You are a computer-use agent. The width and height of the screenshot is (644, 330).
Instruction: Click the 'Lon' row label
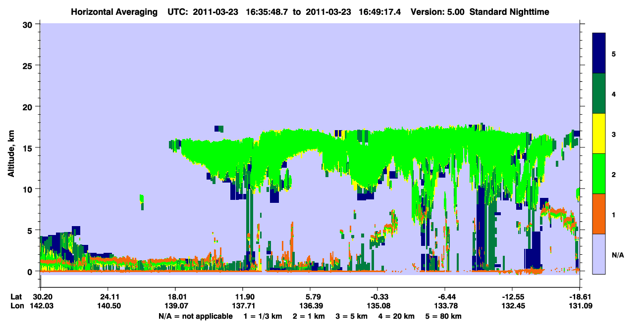[x=17, y=306]
